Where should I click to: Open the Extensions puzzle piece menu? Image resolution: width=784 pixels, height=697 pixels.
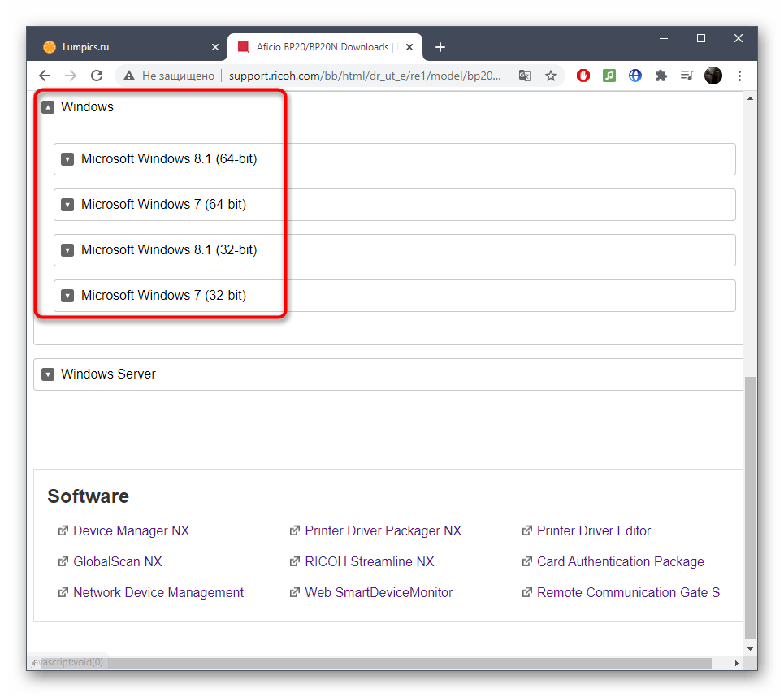(x=661, y=76)
